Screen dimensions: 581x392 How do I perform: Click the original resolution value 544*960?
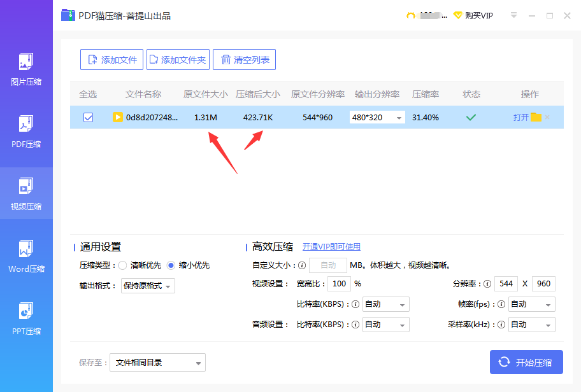(317, 117)
